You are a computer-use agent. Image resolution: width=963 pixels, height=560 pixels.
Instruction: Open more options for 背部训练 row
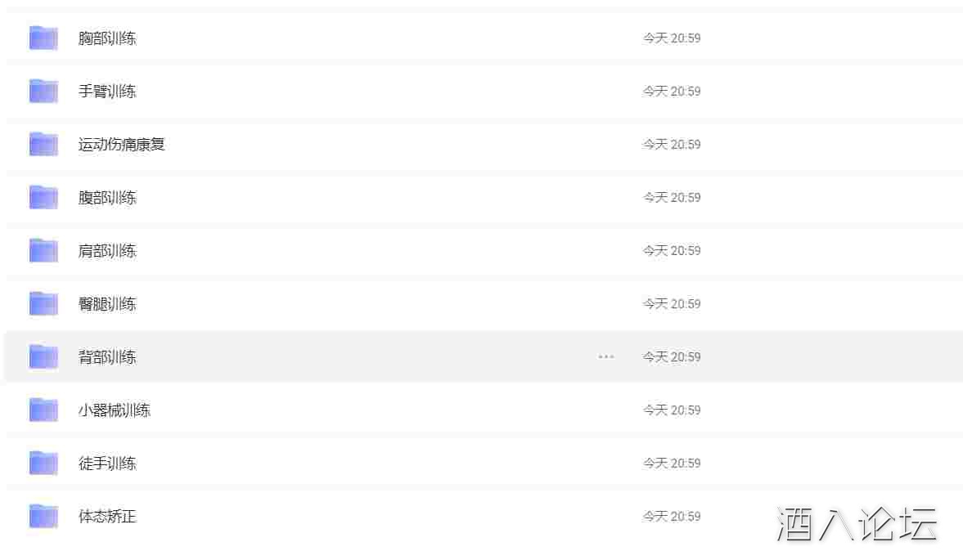(x=606, y=356)
